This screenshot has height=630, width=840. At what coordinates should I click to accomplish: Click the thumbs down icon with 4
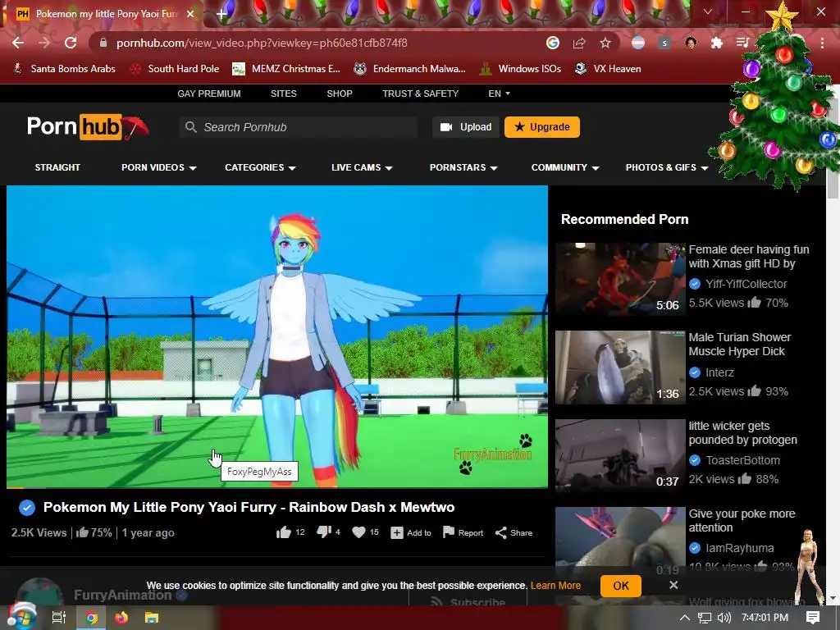click(x=324, y=532)
